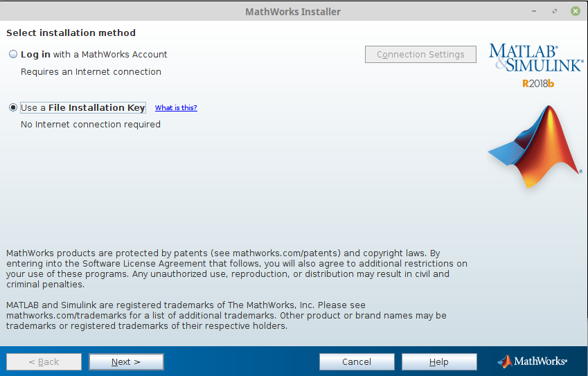Click the Connection Settings button
Viewport: 588px width, 376px height.
(x=420, y=55)
